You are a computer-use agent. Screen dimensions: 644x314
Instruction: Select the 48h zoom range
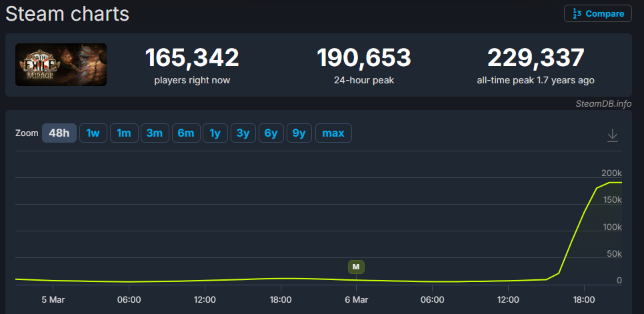pyautogui.click(x=59, y=133)
